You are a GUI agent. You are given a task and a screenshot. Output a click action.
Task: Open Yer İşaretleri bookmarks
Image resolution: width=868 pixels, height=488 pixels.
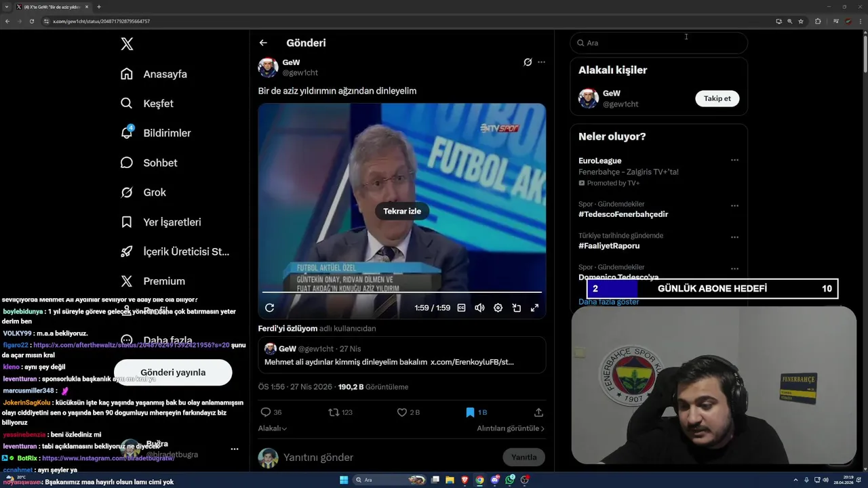[x=161, y=222]
